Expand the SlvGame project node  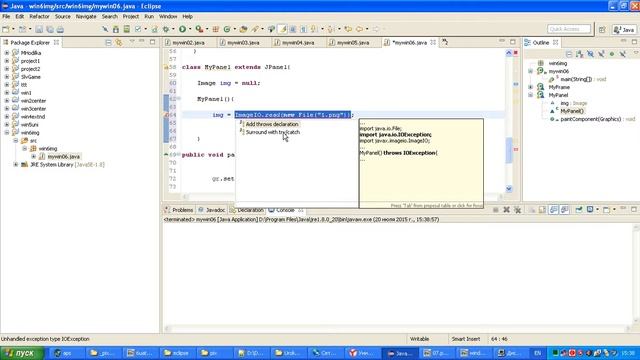tap(7, 77)
